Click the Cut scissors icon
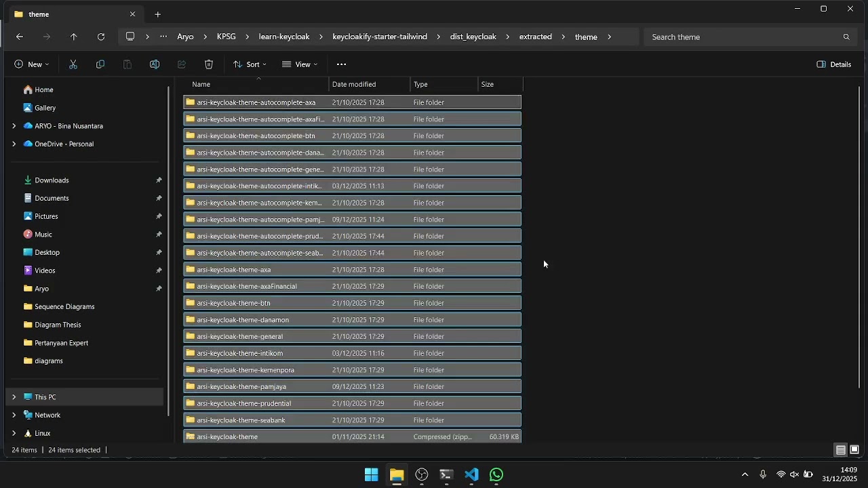 [73, 64]
